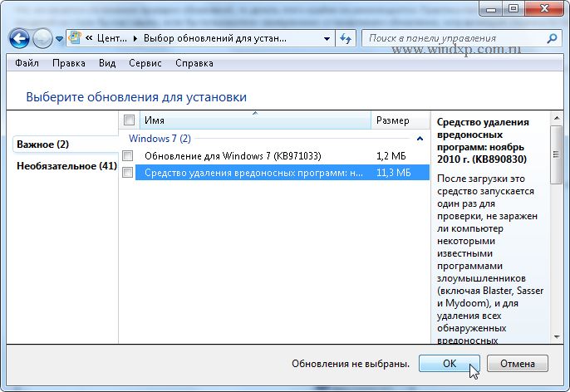The image size is (570, 392).
Task: Click the Цент... breadcrumb segment
Action: point(112,38)
